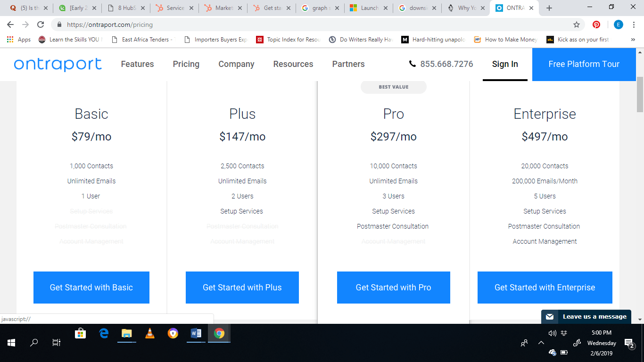Open the How to Make Money bookmark
Viewport: 644px width, 362px height.
506,40
